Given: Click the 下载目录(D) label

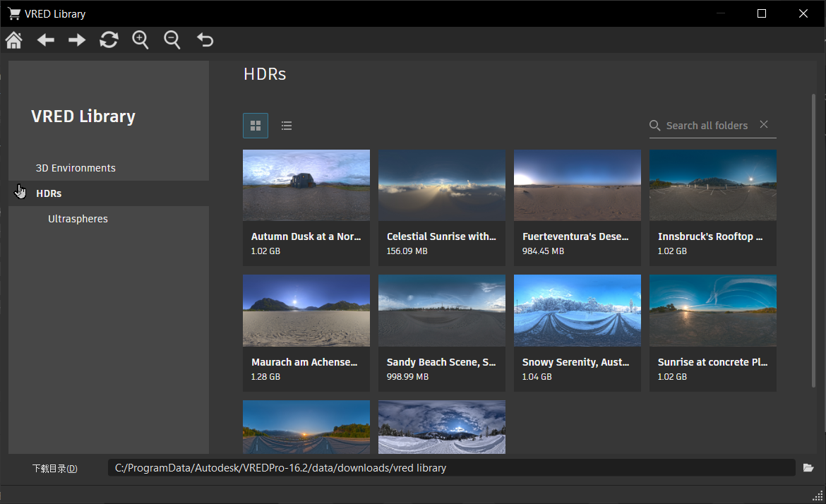Looking at the screenshot, I should [55, 468].
